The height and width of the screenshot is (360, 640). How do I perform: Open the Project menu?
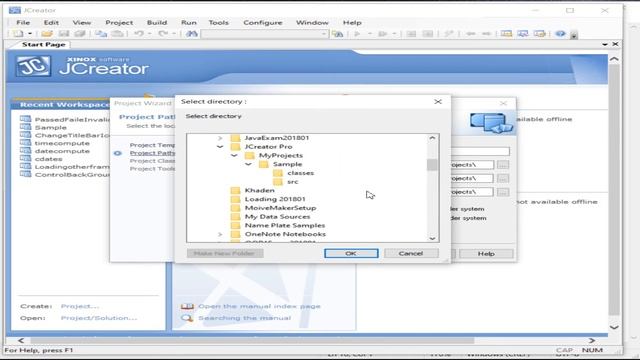[x=119, y=22]
